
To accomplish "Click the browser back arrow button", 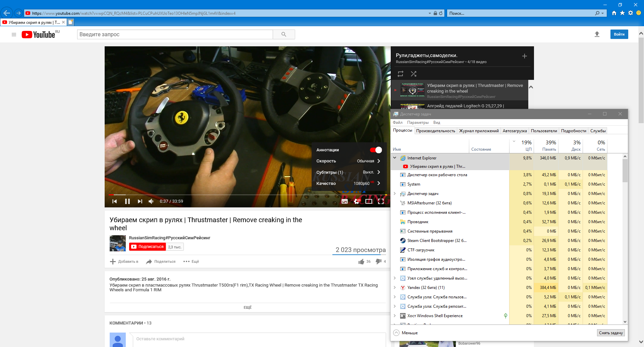I will coord(7,13).
